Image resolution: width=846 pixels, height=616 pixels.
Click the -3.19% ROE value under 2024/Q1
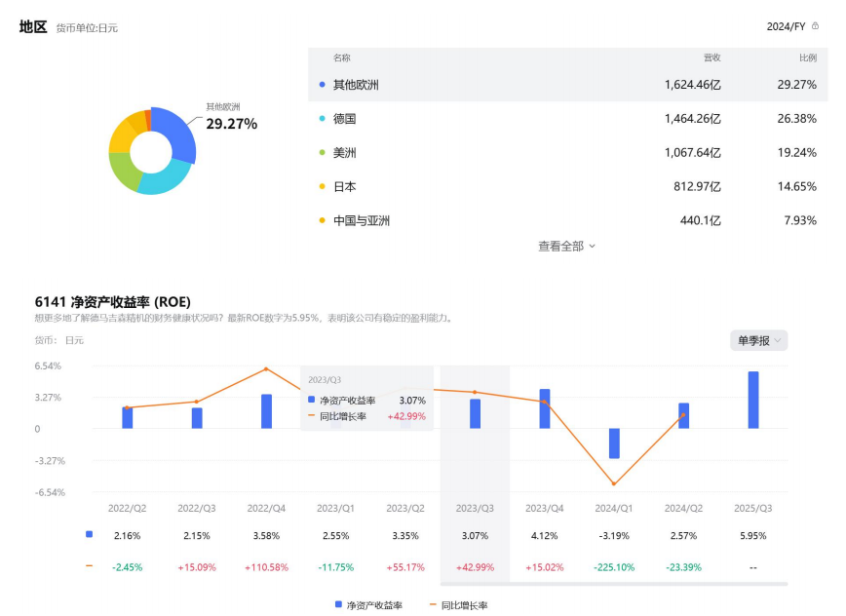pos(614,536)
